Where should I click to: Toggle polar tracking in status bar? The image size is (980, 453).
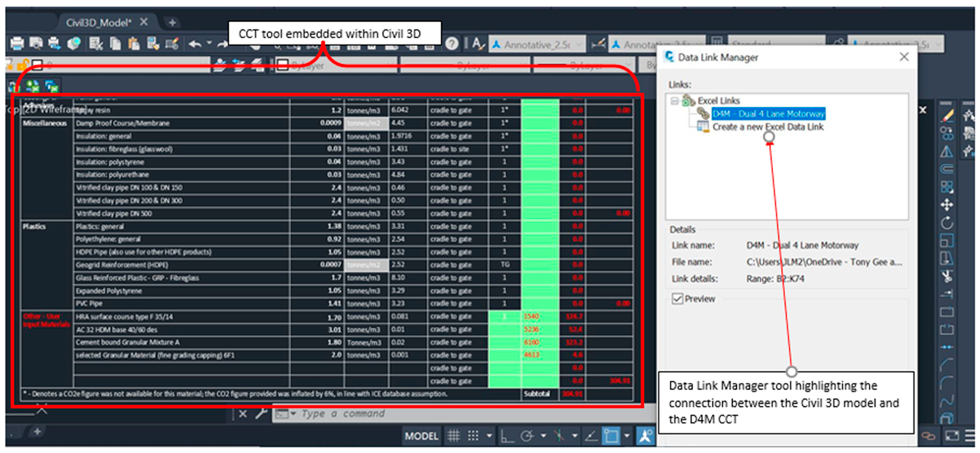[x=527, y=436]
